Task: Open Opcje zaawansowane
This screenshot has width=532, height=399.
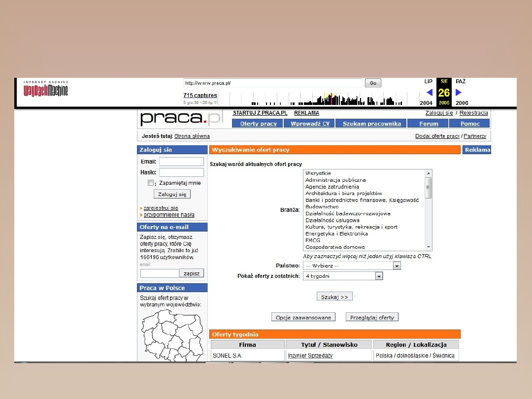Action: pyautogui.click(x=303, y=317)
